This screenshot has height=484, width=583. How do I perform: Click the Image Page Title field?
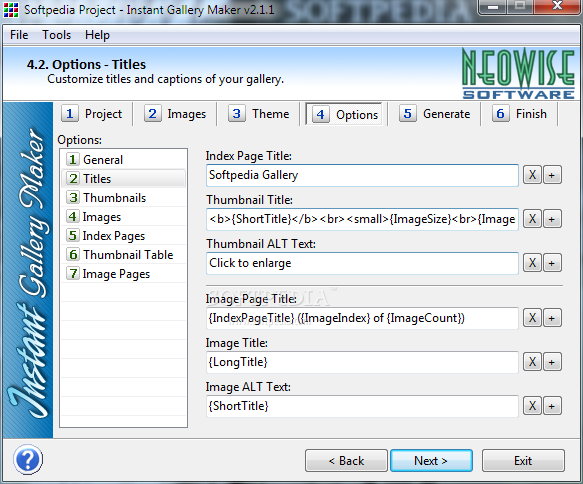click(362, 318)
